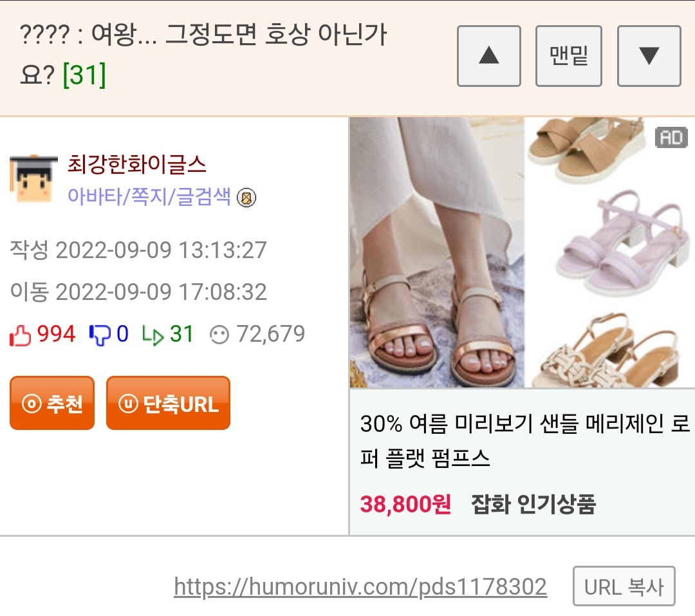Open the humoruniv.com/pds1178302 link
695x616 pixels.
360,587
